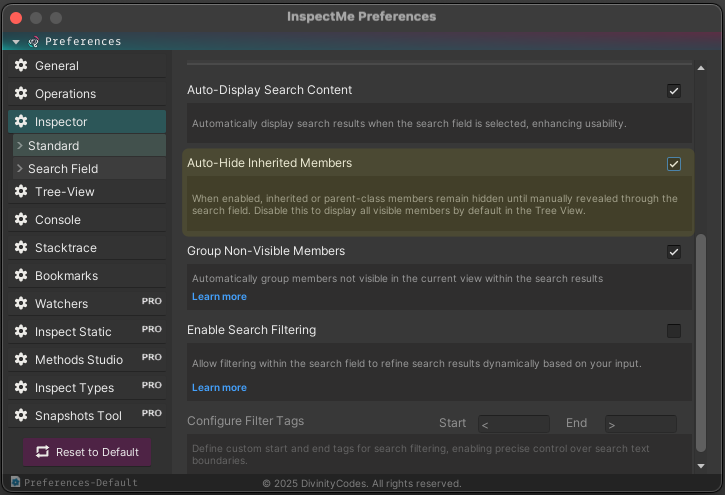
Task: Collapse the Preferences header triangle
Action: pos(16,42)
